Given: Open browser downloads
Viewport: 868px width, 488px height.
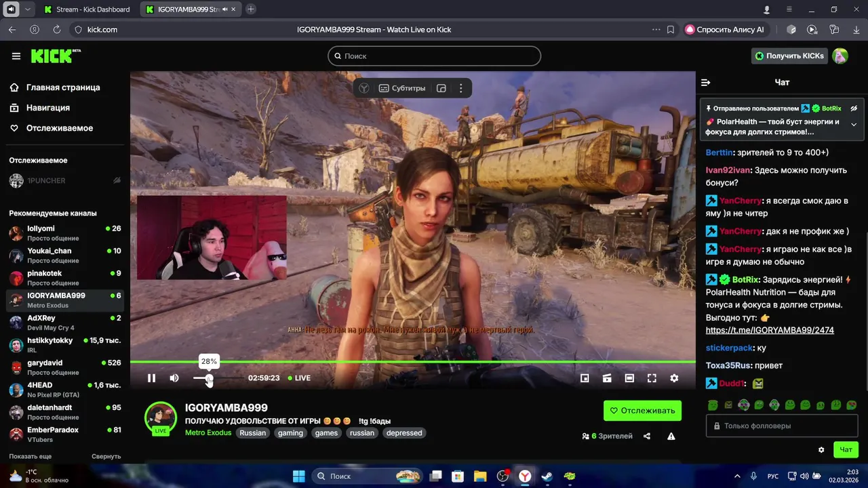Looking at the screenshot, I should [855, 30].
